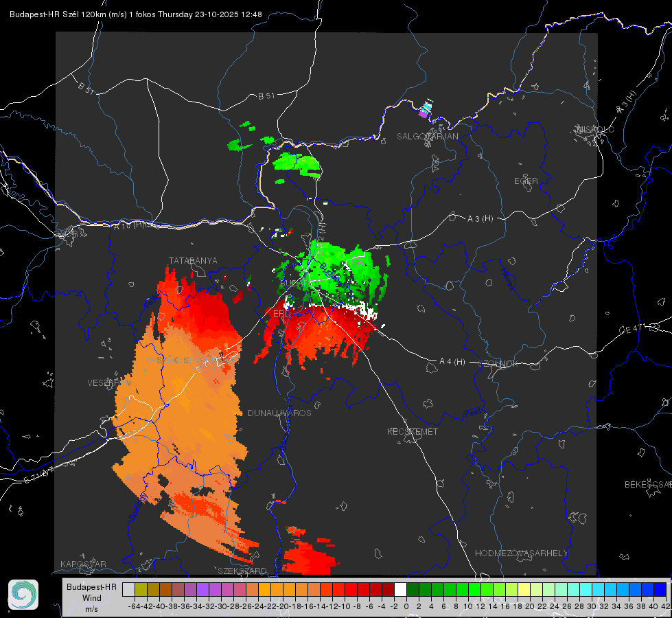Select the bright red swatch between -10 and -8

[x=351, y=589]
